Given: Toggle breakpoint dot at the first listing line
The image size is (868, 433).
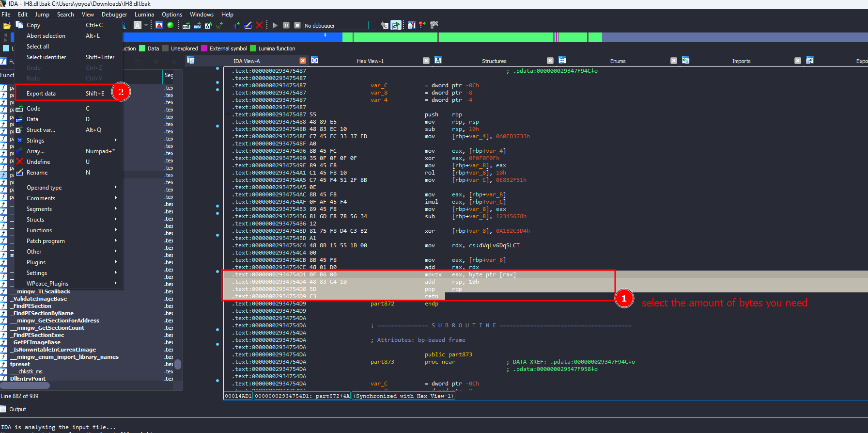Looking at the screenshot, I should pyautogui.click(x=217, y=68).
